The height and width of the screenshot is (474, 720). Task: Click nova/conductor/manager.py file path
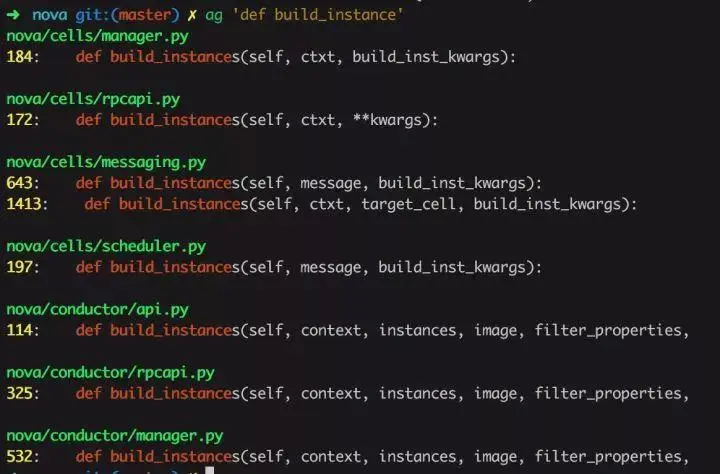click(115, 436)
